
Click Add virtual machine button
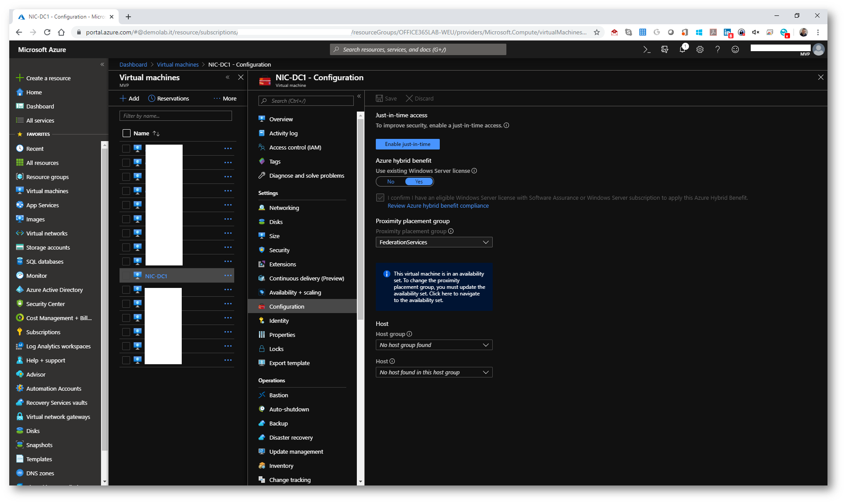point(130,98)
